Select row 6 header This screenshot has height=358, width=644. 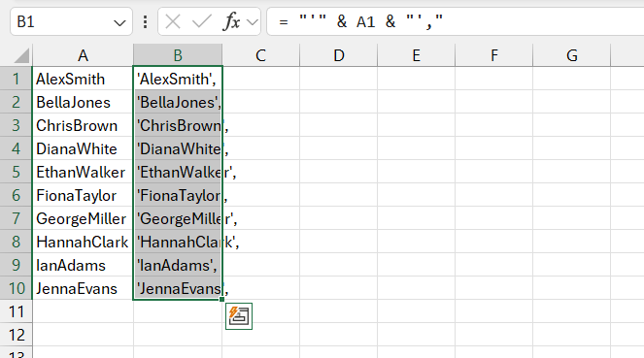coord(16,195)
